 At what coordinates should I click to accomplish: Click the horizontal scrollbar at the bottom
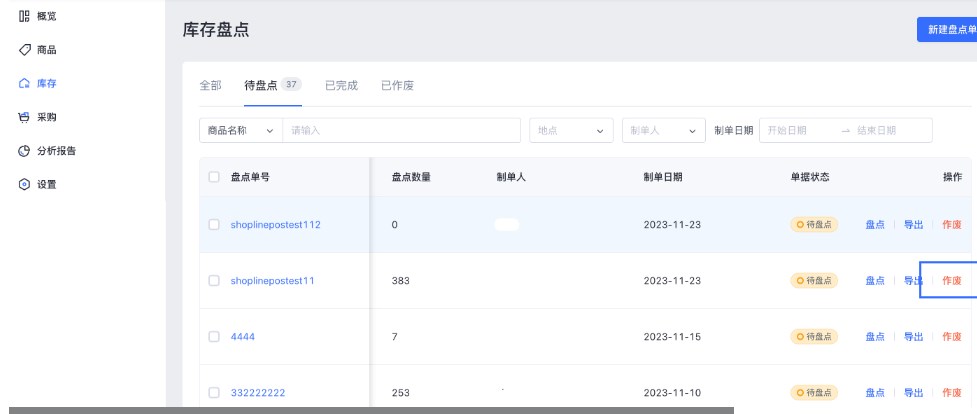(370, 410)
